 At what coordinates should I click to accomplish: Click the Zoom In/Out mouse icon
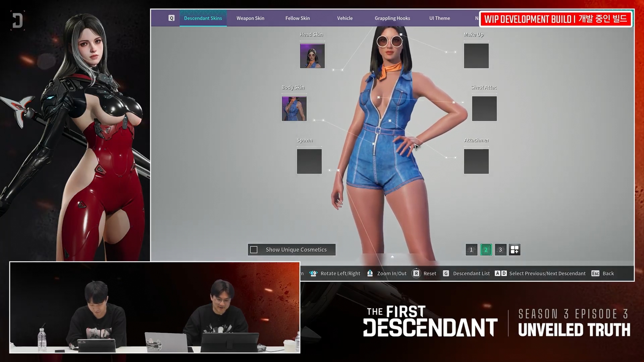click(x=370, y=274)
